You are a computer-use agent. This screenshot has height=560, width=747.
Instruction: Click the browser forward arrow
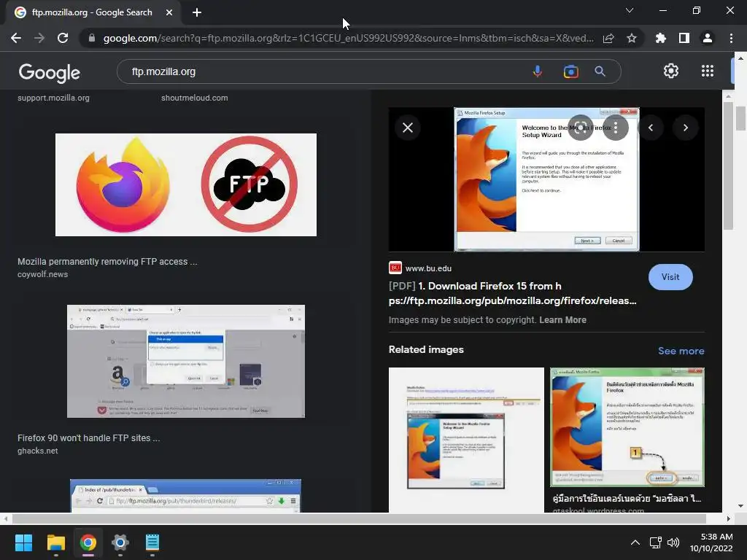click(39, 38)
